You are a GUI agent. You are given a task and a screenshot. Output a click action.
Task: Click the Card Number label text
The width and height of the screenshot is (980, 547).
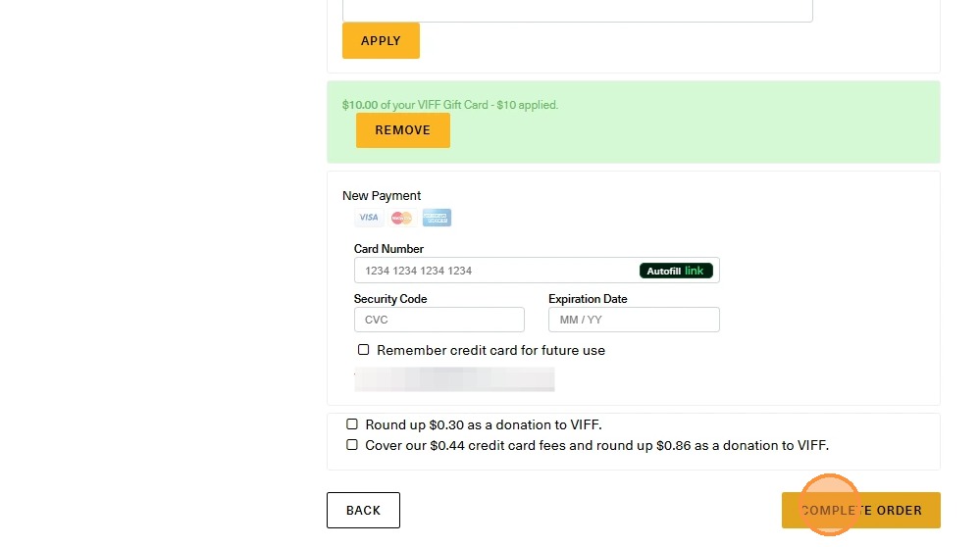pos(388,249)
